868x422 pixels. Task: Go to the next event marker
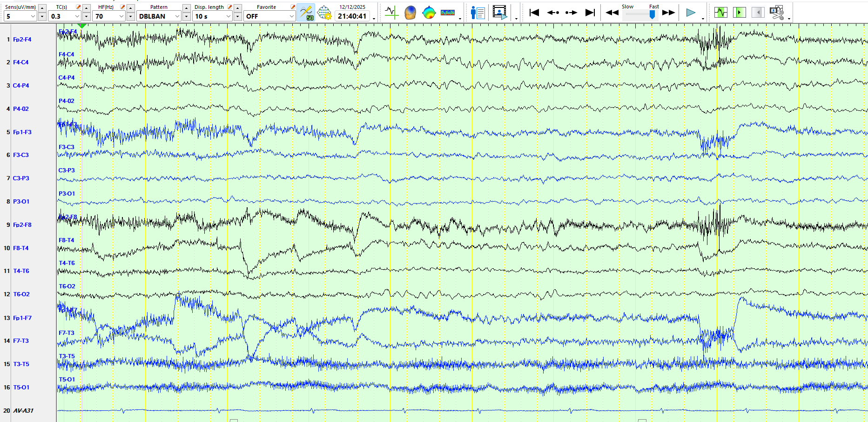click(x=571, y=13)
